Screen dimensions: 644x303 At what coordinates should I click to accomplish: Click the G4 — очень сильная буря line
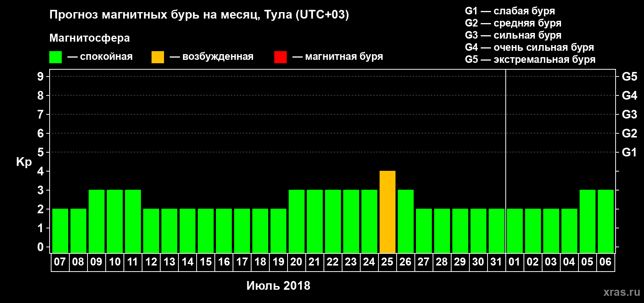tap(530, 47)
